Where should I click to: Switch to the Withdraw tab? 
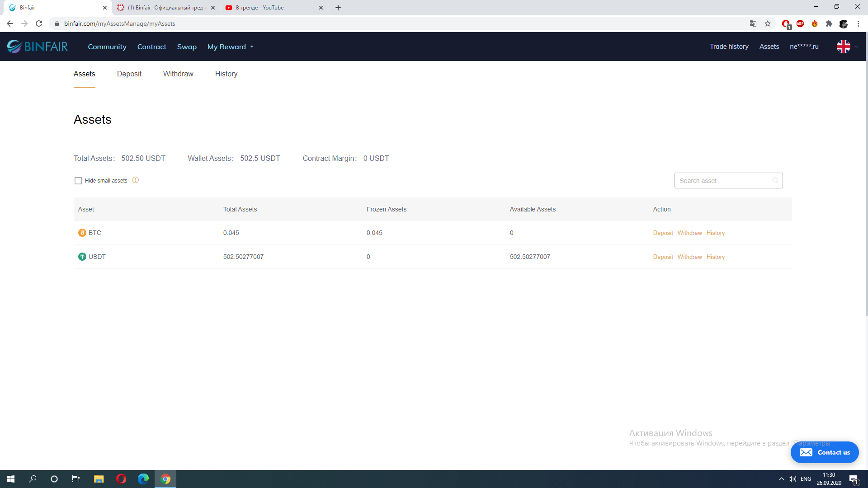tap(178, 74)
